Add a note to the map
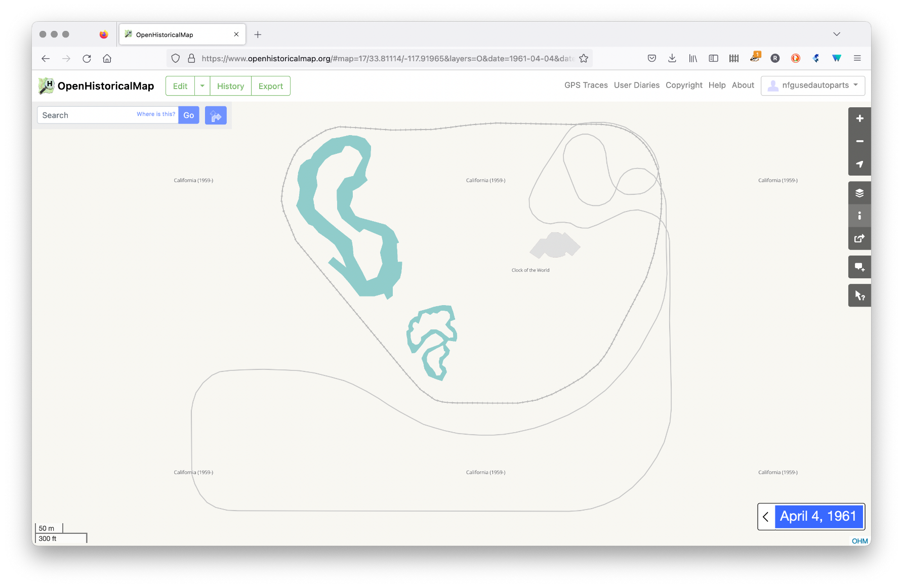Viewport: 903px width, 588px height. tap(859, 267)
